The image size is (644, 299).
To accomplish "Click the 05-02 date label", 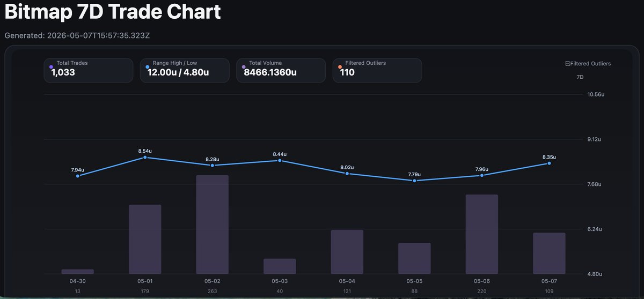I will coord(213,281).
